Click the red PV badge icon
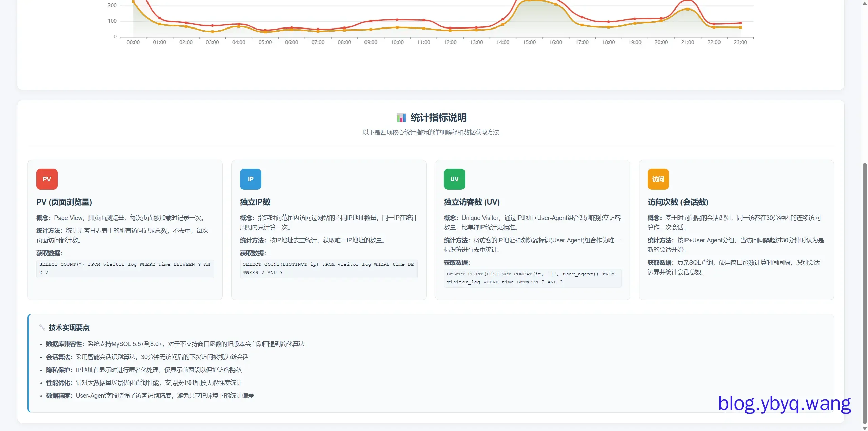This screenshot has width=868, height=431. (47, 179)
